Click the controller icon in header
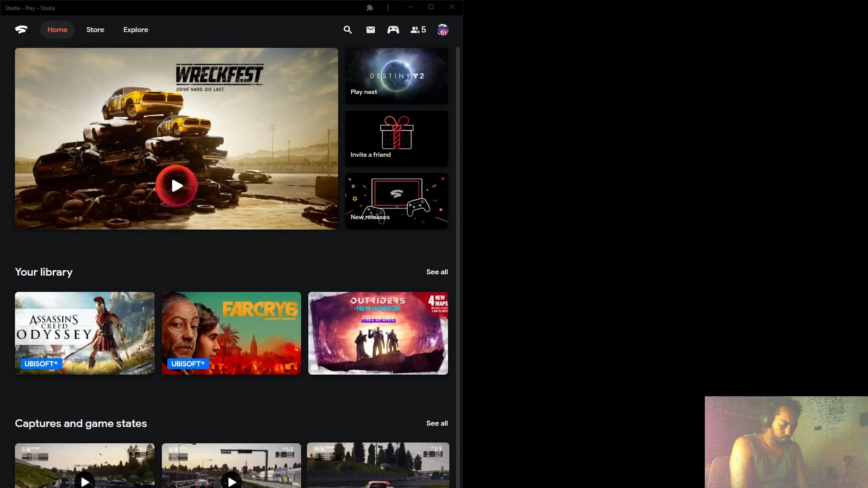868x488 pixels. (393, 30)
